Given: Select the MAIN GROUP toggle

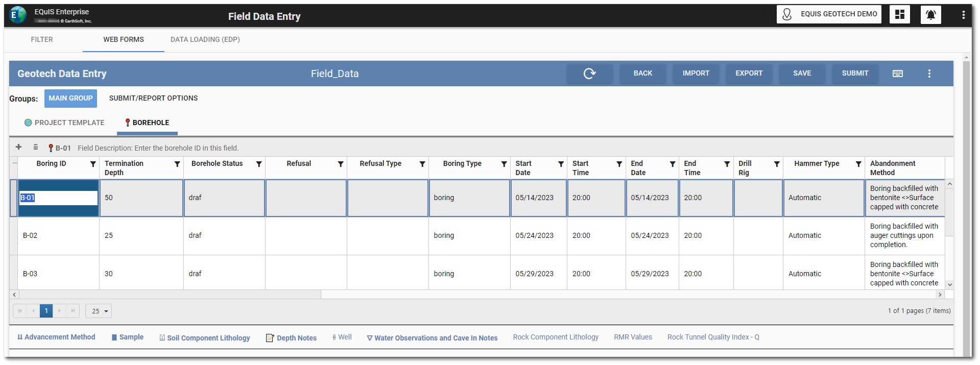Looking at the screenshot, I should [70, 98].
